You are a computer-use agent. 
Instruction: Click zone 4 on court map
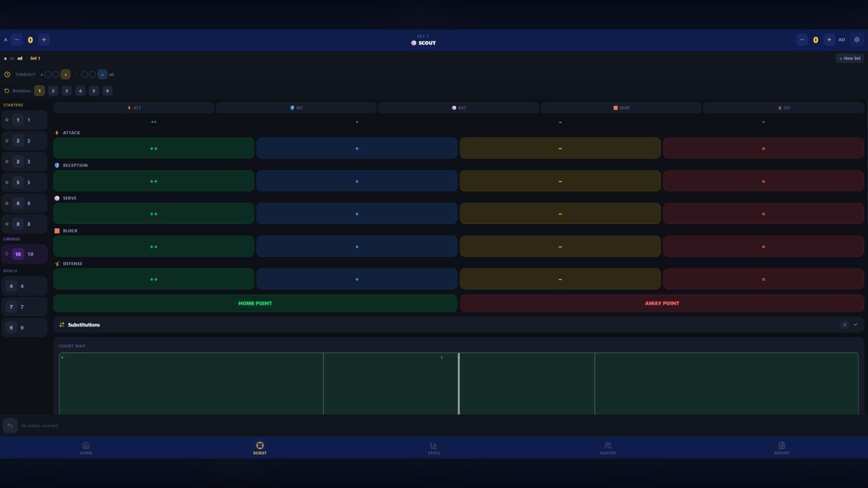(x=191, y=383)
